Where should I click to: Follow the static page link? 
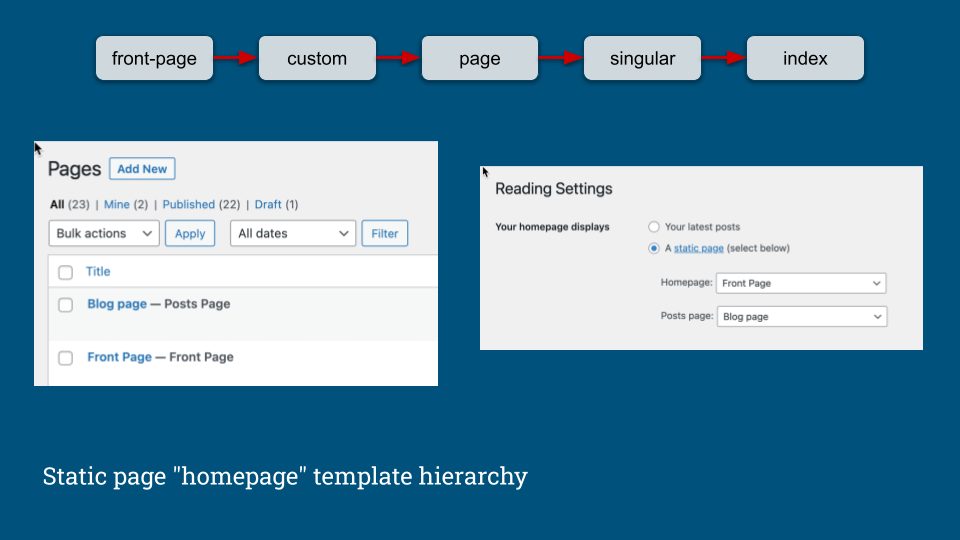coord(699,248)
